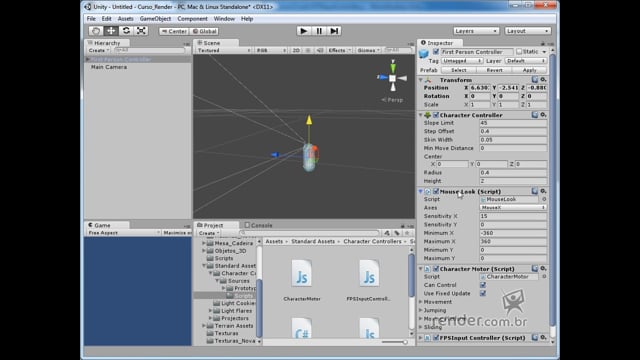Select the Move tool
The height and width of the screenshot is (360, 640).
(111, 31)
